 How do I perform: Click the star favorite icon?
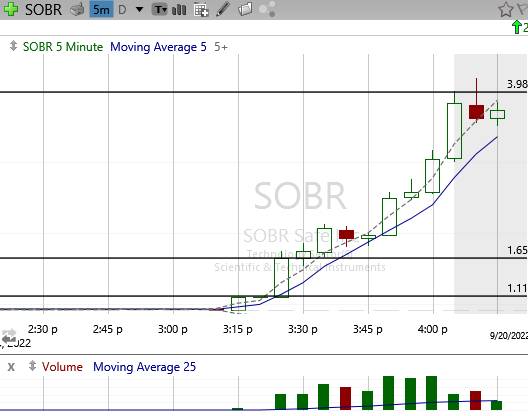tap(505, 9)
